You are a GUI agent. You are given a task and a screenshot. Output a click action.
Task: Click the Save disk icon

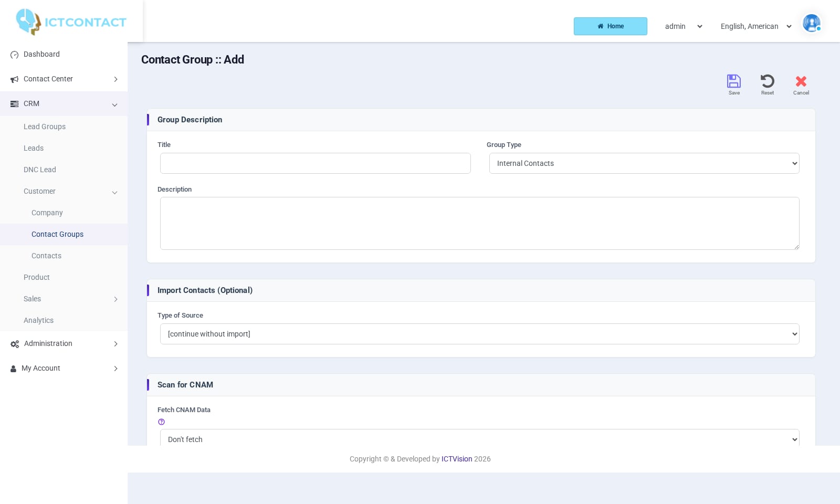coord(734,81)
